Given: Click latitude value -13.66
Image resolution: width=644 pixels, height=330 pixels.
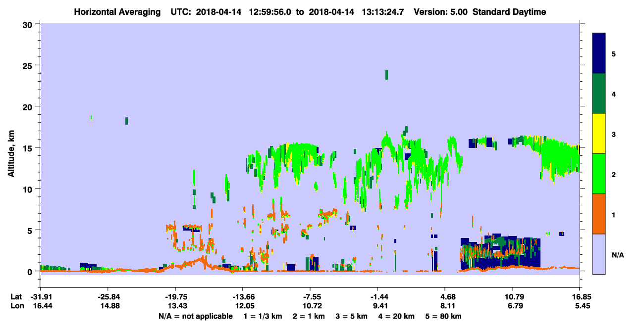Looking at the screenshot, I should click(x=242, y=297).
